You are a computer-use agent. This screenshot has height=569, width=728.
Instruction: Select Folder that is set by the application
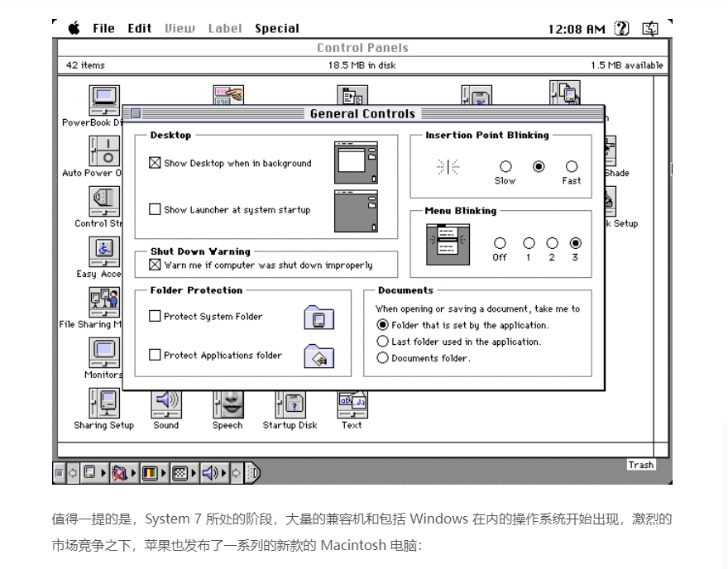[x=382, y=325]
